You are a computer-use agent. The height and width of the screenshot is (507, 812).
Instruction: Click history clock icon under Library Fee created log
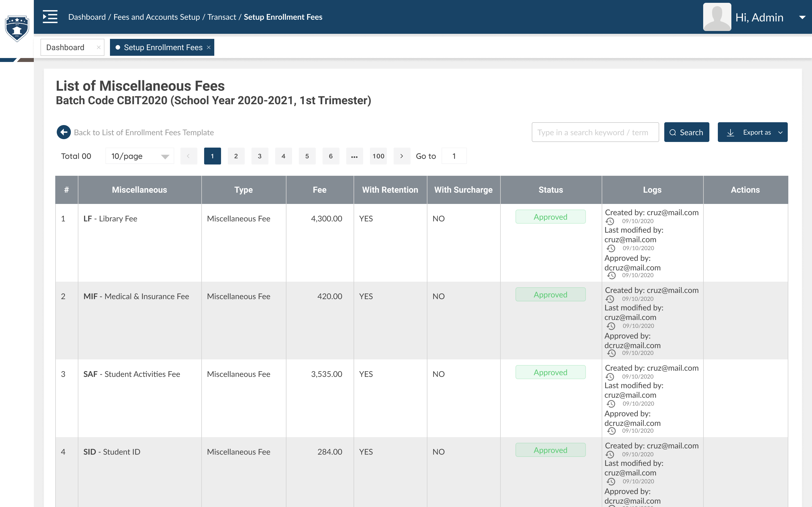[x=610, y=221]
